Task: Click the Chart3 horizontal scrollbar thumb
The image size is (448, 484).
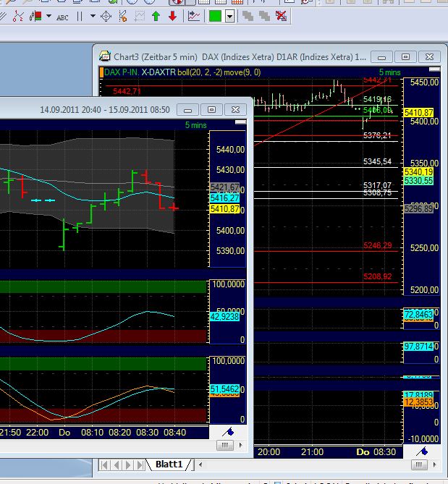Action: click(419, 464)
